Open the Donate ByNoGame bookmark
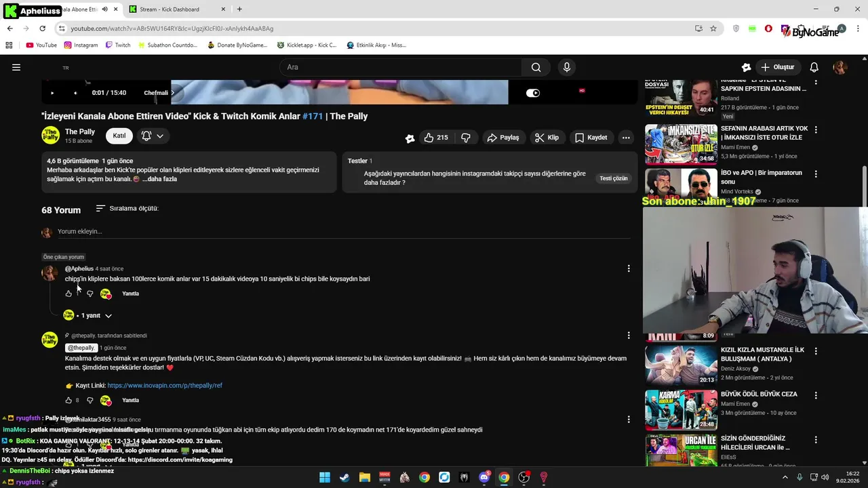This screenshot has width=868, height=488. click(x=237, y=45)
